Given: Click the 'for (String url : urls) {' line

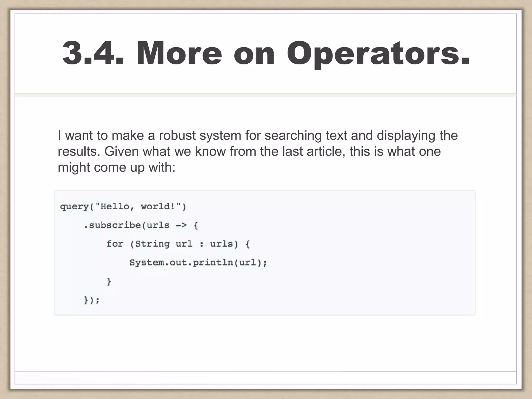Looking at the screenshot, I should tap(178, 244).
